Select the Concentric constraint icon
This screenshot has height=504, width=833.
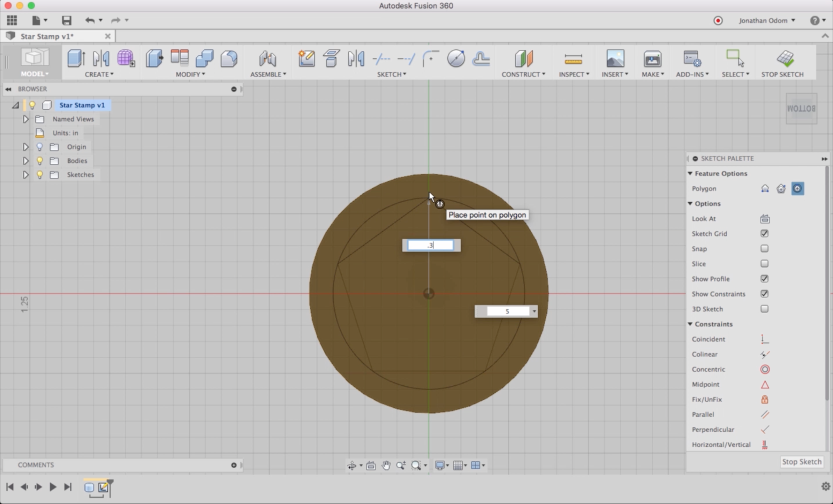(765, 369)
